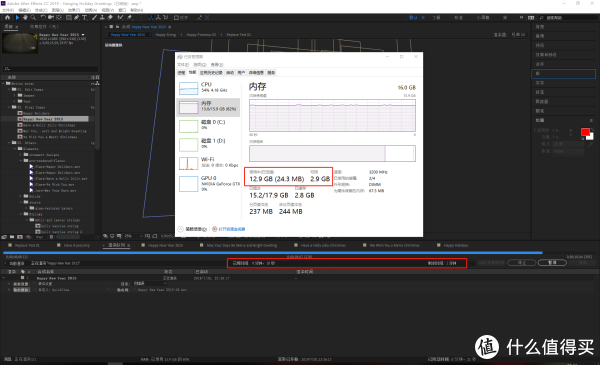
Task: Open Wi-Fi performance in Task Manager
Action: [x=208, y=163]
